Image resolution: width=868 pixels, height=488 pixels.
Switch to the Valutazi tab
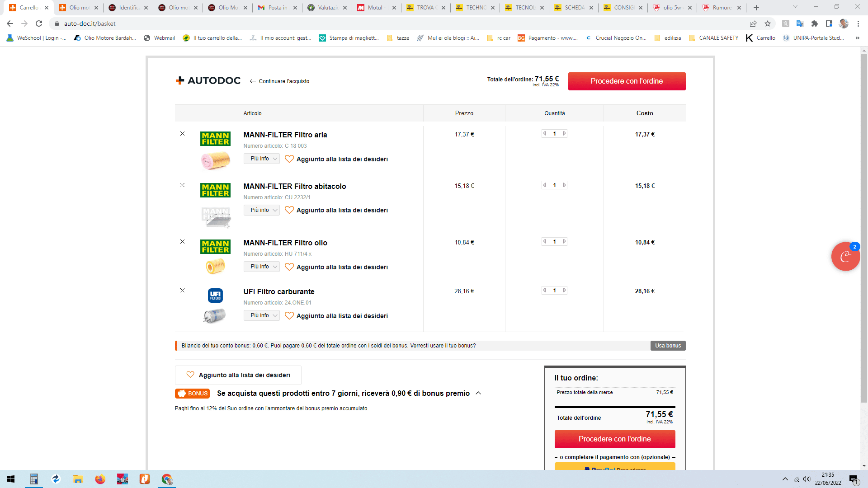(326, 8)
